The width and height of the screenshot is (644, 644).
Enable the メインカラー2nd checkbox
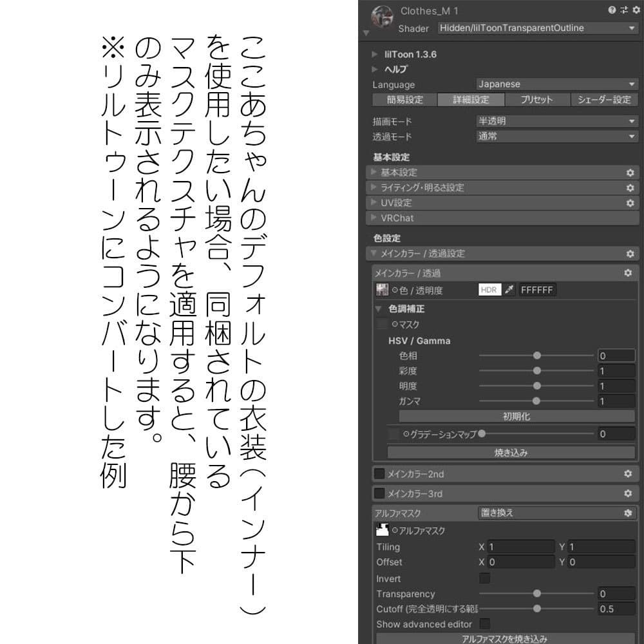(x=379, y=474)
